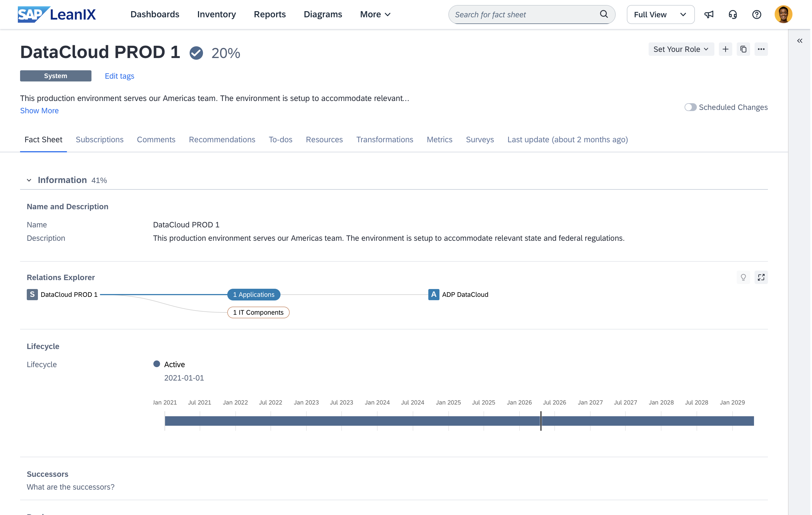
Task: Switch to the Transformations tab
Action: (x=385, y=140)
